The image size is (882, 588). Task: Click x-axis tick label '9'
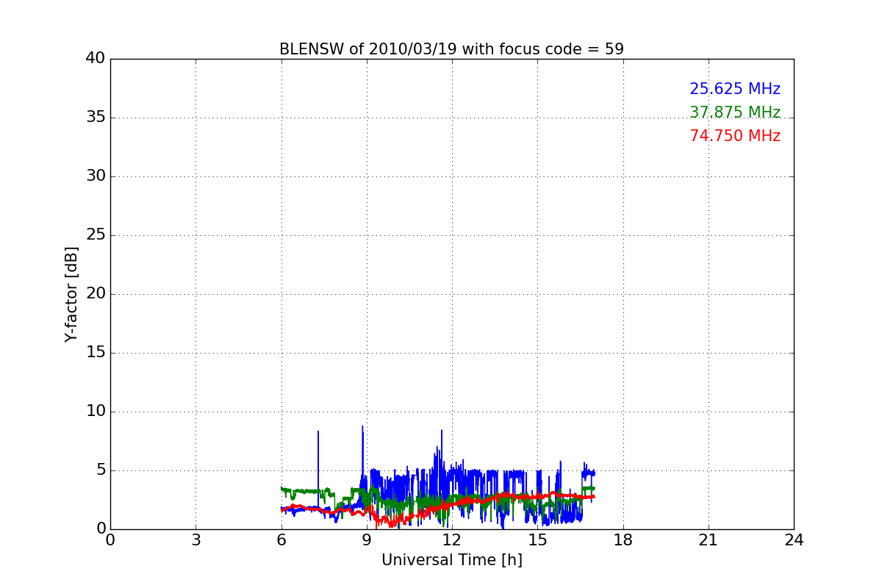pos(367,540)
